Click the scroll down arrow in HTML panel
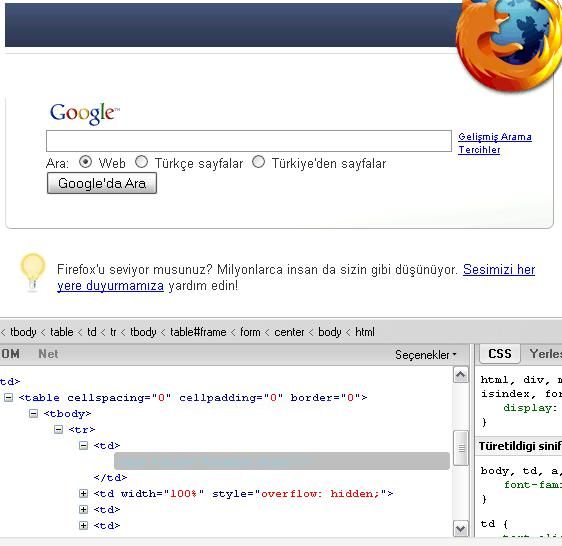 click(461, 528)
